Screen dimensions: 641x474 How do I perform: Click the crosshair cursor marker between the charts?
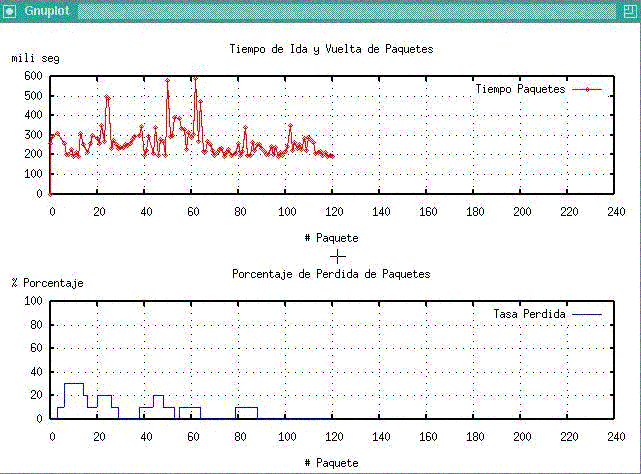(x=338, y=257)
